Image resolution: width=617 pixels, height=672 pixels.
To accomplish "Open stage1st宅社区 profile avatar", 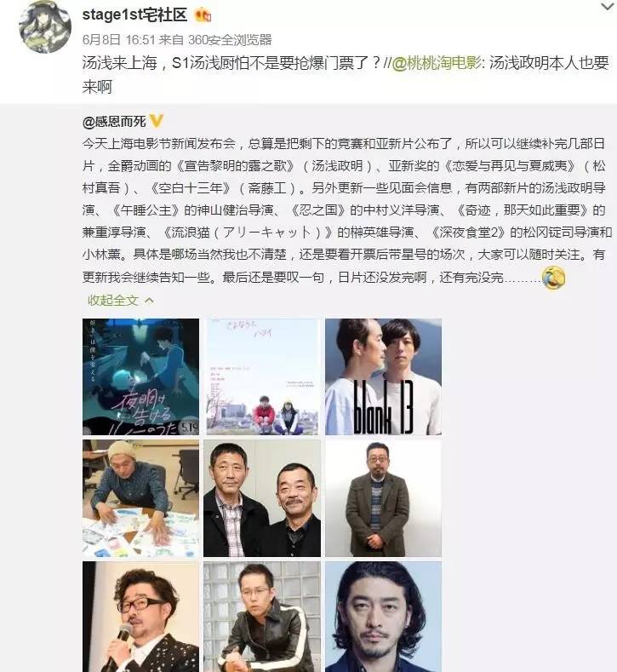I will pyautogui.click(x=44, y=27).
